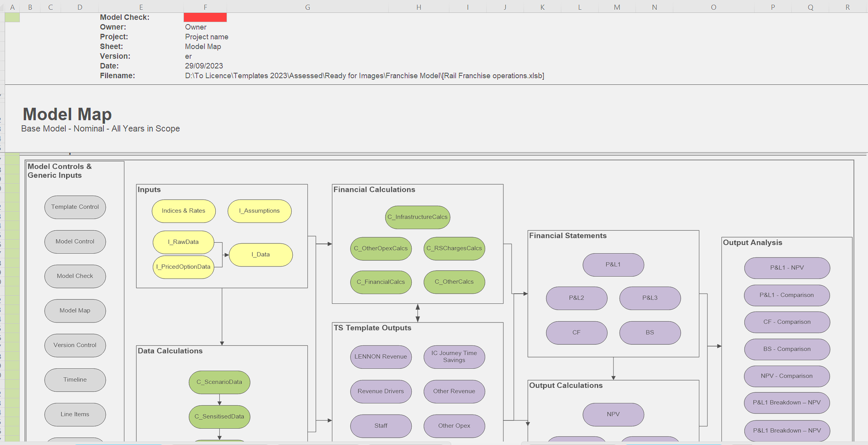Viewport: 868px width, 445px height.
Task: Open the NPV - Comparison analysis
Action: click(787, 376)
